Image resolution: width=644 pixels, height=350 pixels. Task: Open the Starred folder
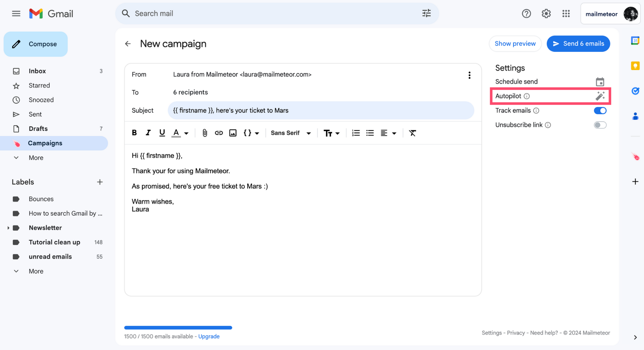[54, 85]
